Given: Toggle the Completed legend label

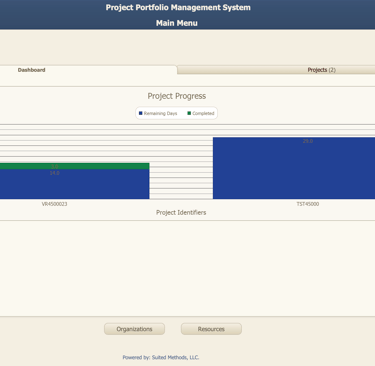Looking at the screenshot, I should click(203, 113).
